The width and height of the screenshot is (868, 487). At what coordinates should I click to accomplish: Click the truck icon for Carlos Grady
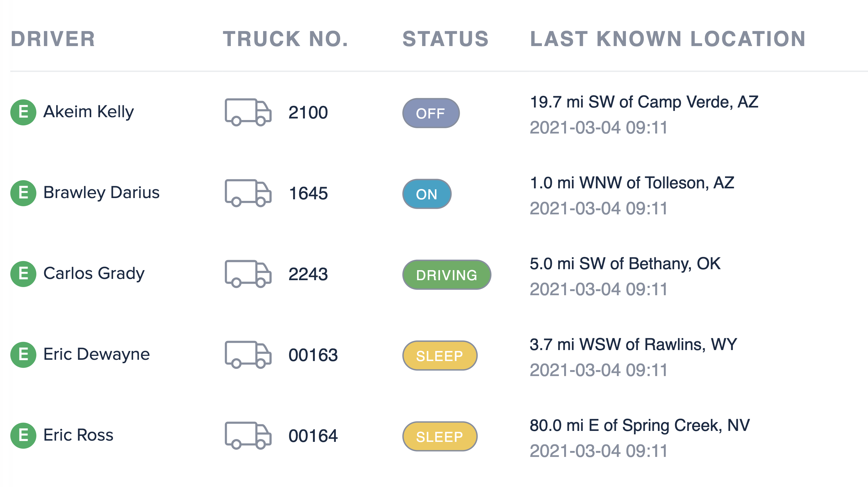pos(248,274)
